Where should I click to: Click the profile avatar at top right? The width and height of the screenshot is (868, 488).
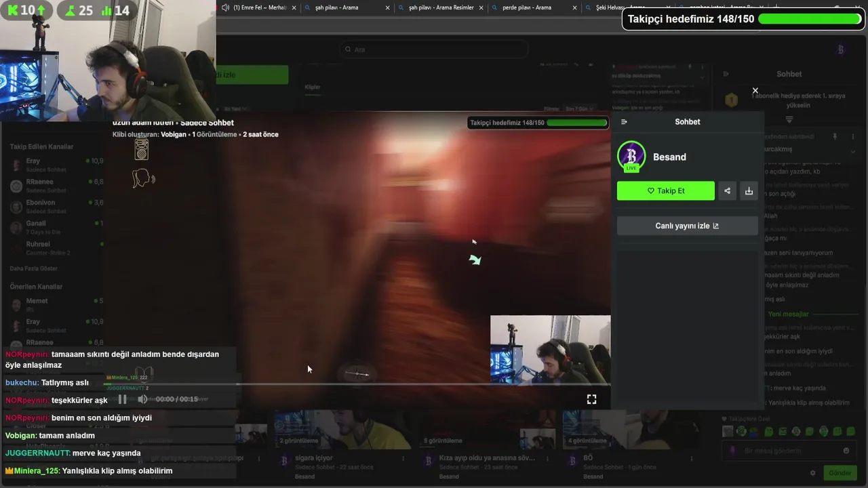coord(841,49)
